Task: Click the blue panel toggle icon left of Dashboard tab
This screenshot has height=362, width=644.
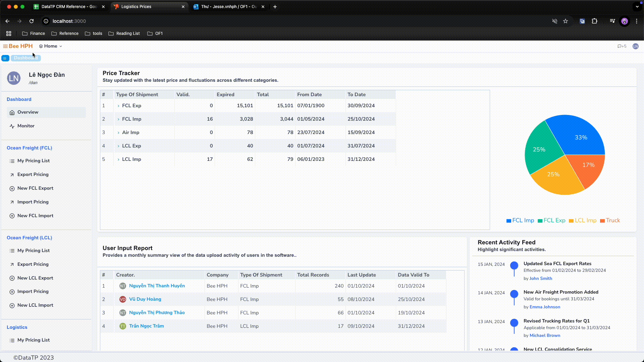Action: (x=5, y=58)
